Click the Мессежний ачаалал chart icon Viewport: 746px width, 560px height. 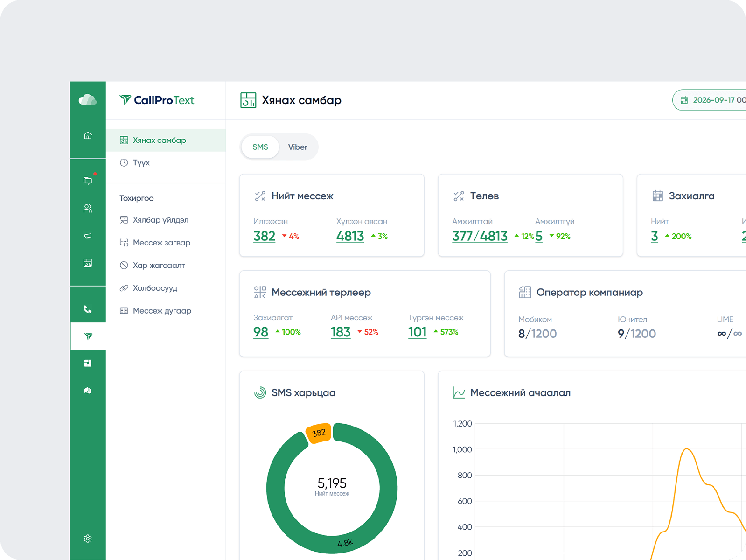(459, 393)
